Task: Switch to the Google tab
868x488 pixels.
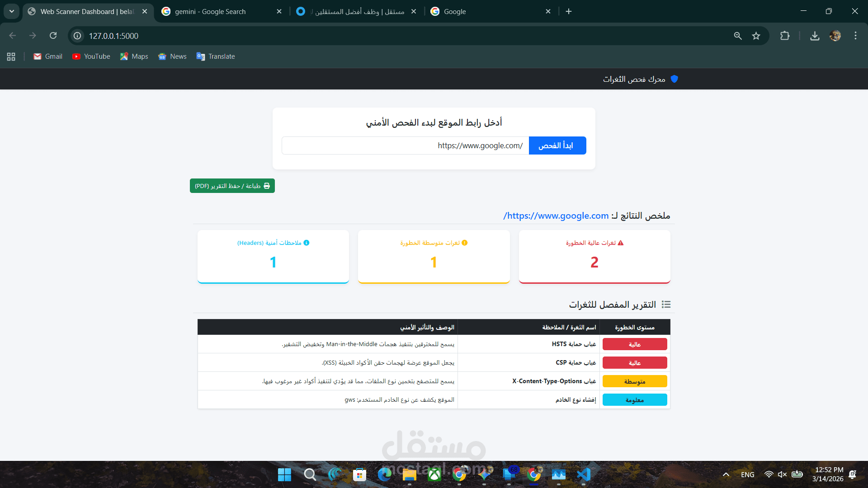Action: (x=454, y=11)
